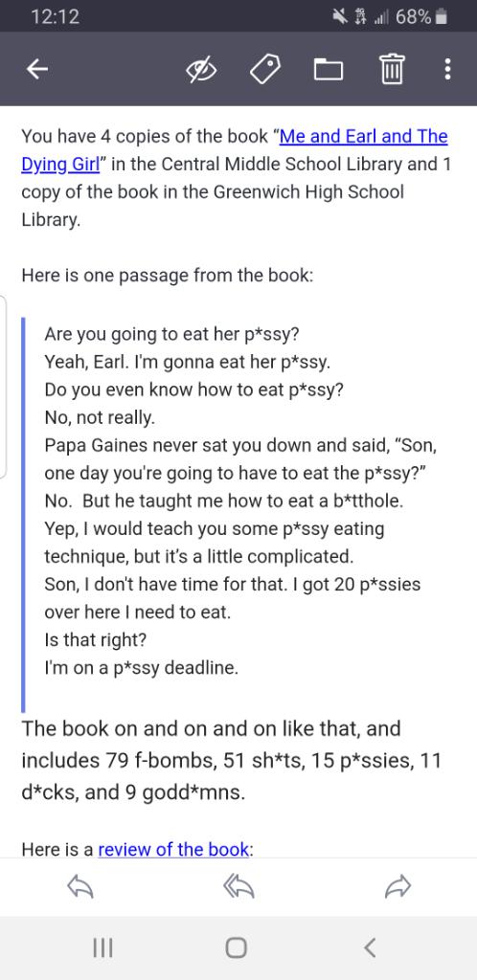Tap the reply-all double arrow icon
The height and width of the screenshot is (980, 477).
(x=238, y=886)
